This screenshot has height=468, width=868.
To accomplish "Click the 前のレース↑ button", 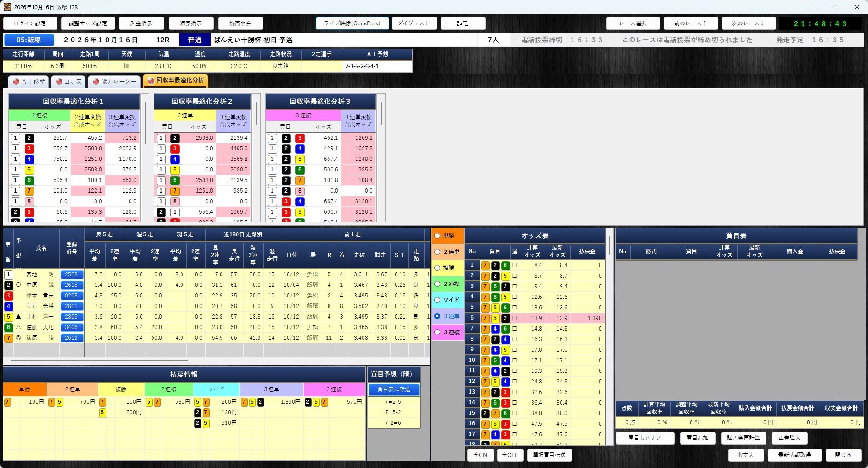I will pyautogui.click(x=690, y=23).
